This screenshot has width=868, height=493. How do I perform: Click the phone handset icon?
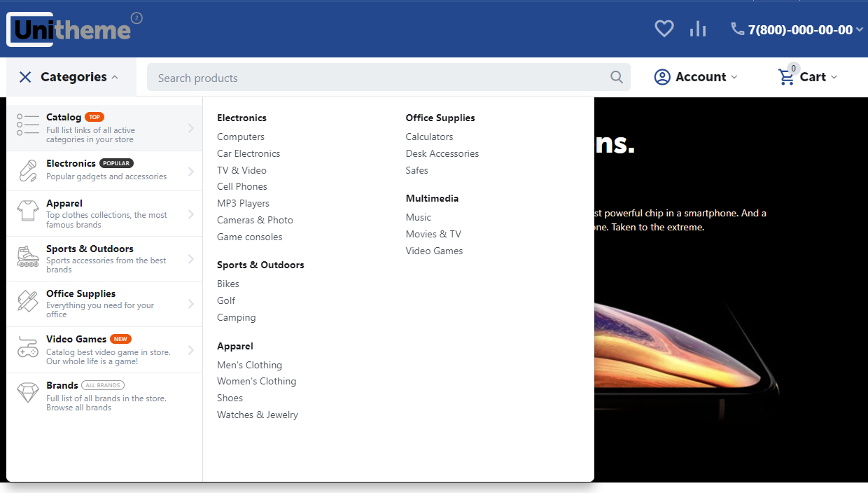click(x=737, y=29)
